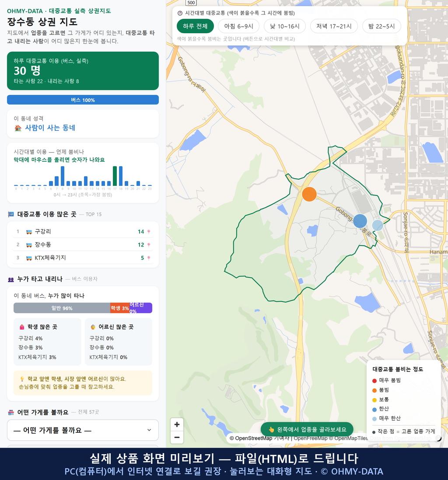Click the green 하루 대중교통 이용 summary card
448x480 pixels.
click(83, 71)
